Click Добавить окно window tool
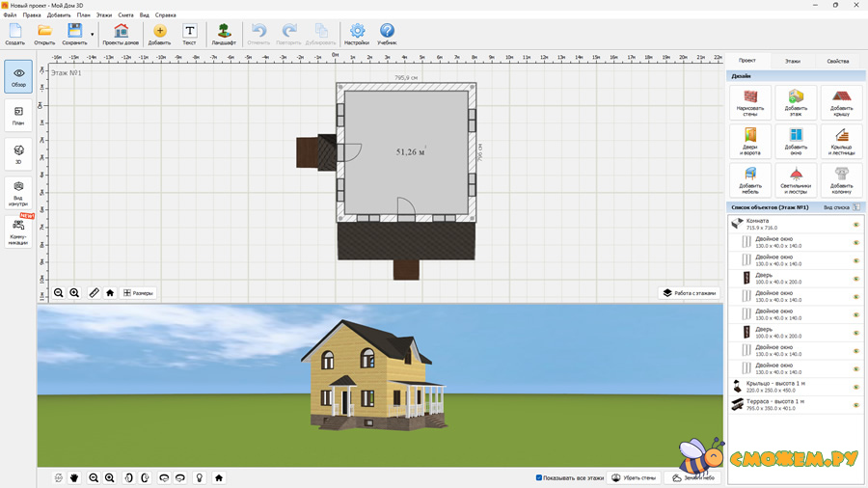The width and height of the screenshot is (868, 488). coord(796,142)
